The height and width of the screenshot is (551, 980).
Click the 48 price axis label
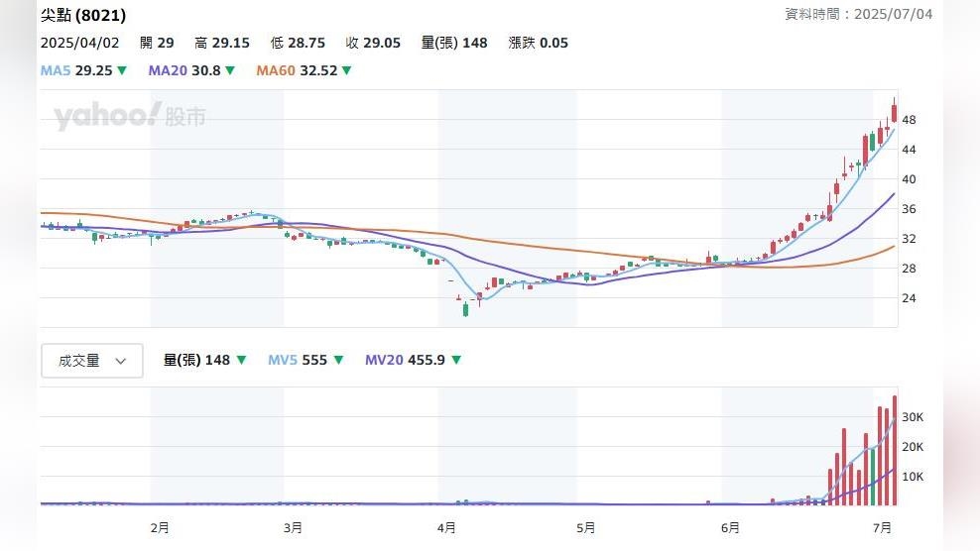pos(909,120)
